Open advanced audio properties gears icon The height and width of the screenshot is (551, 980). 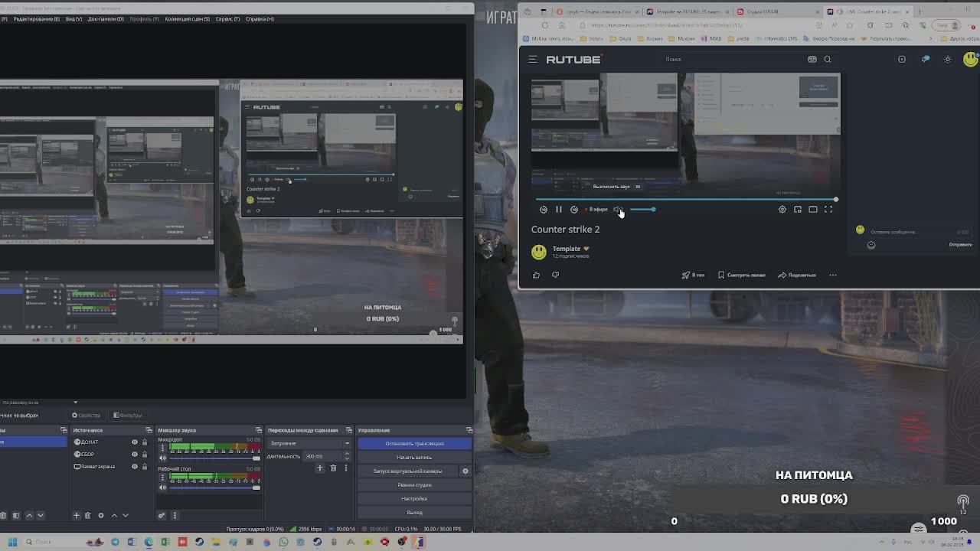162,515
